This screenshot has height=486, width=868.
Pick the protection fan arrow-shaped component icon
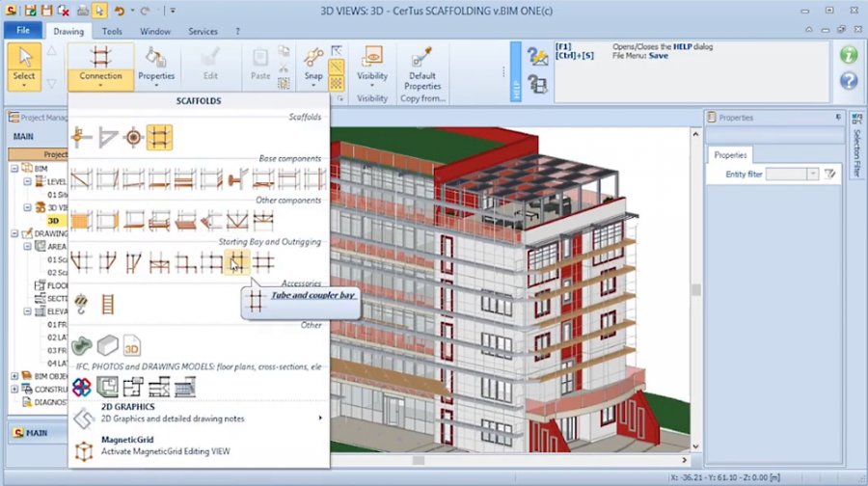tap(211, 221)
